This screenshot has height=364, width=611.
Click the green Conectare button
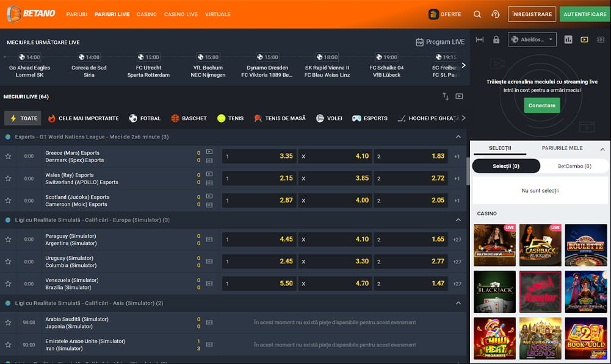541,105
